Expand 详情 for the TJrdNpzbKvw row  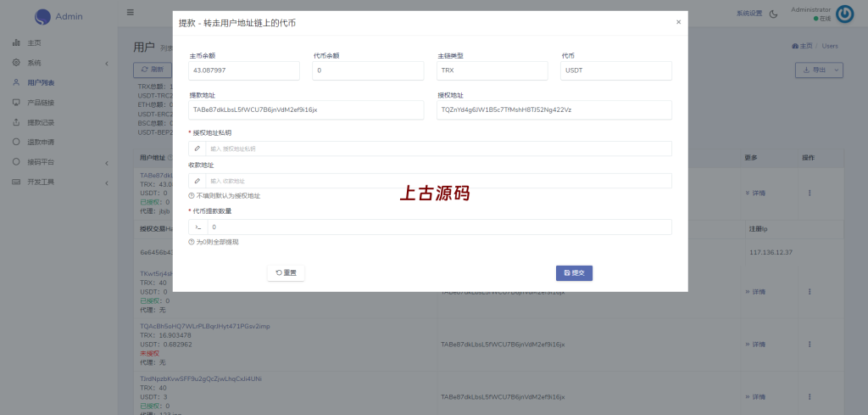click(755, 396)
